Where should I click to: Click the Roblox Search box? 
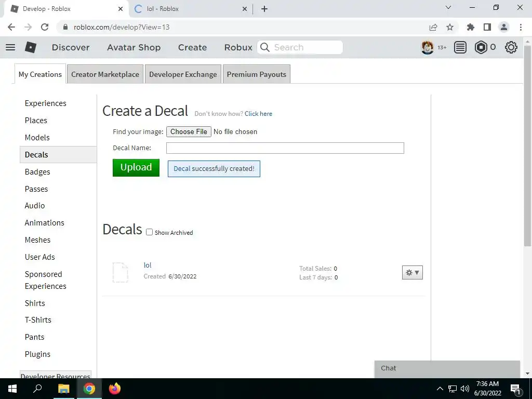pyautogui.click(x=300, y=47)
